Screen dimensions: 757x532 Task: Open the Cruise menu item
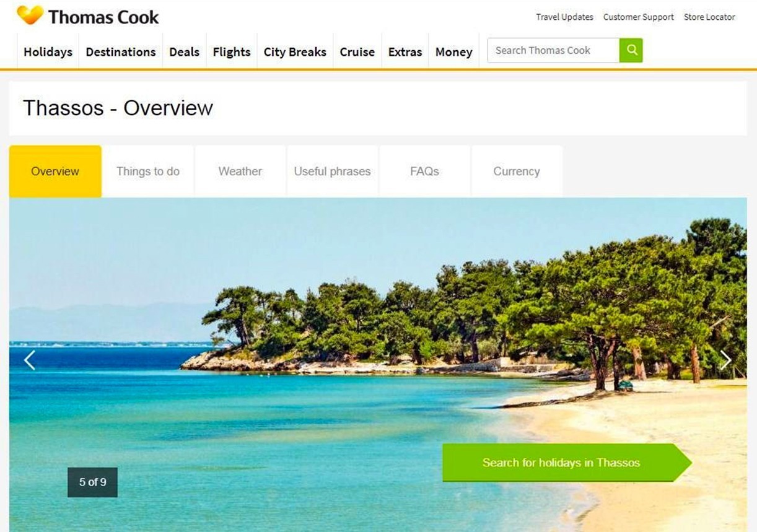[357, 52]
